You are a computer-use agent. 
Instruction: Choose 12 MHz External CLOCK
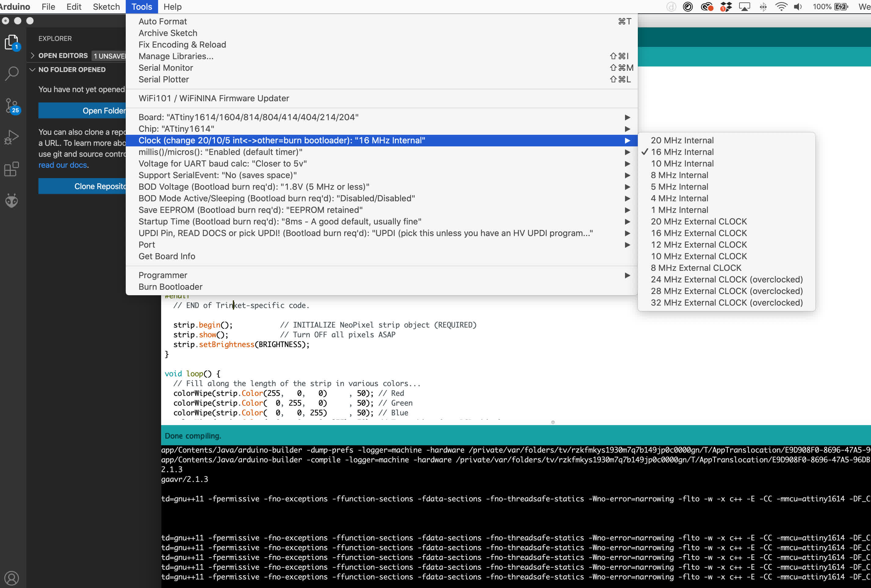click(726, 245)
